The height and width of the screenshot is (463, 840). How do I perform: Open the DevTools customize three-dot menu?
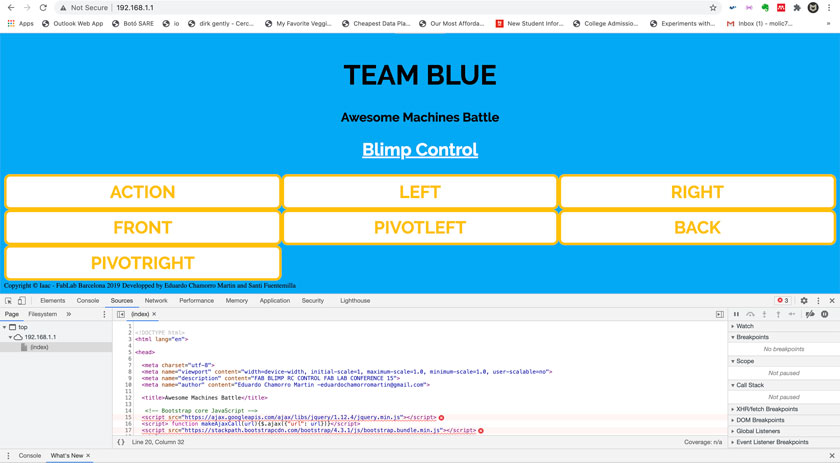[x=818, y=301]
